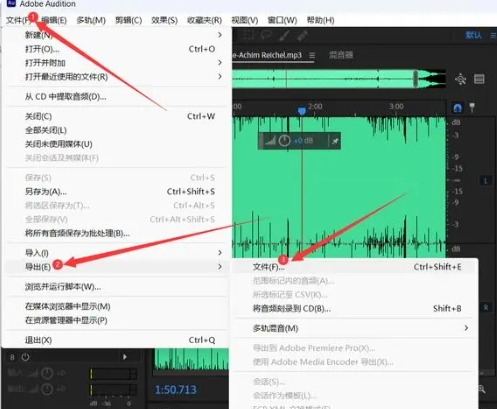Image resolution: width=497 pixels, height=409 pixels.
Task: Select the 默认 workspace
Action: (474, 35)
